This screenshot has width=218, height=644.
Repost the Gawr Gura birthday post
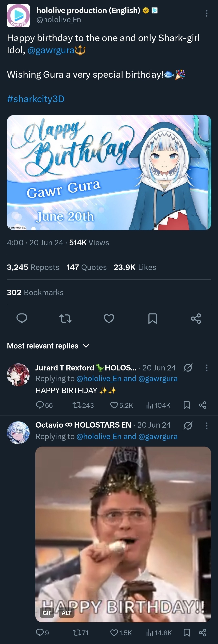click(65, 319)
